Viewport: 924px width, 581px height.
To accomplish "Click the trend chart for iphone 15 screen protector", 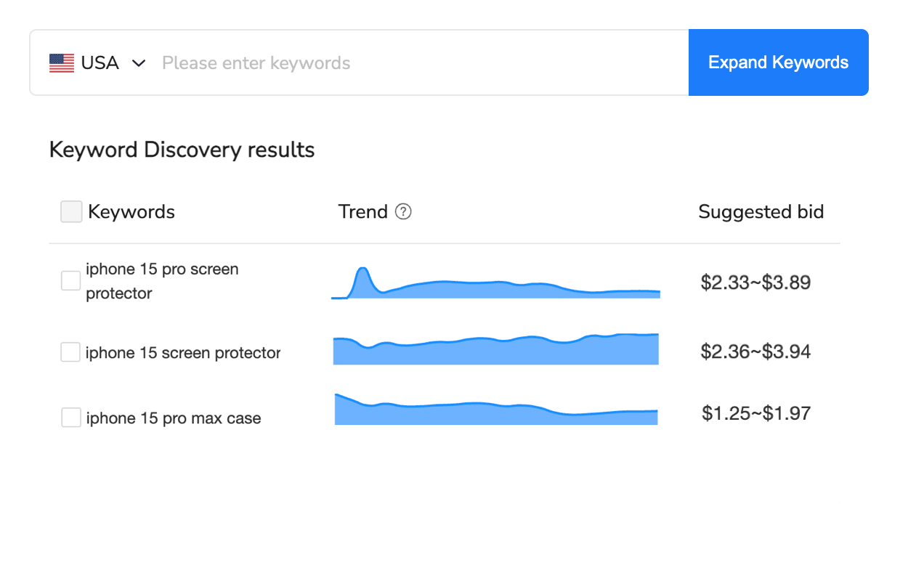I will [496, 349].
